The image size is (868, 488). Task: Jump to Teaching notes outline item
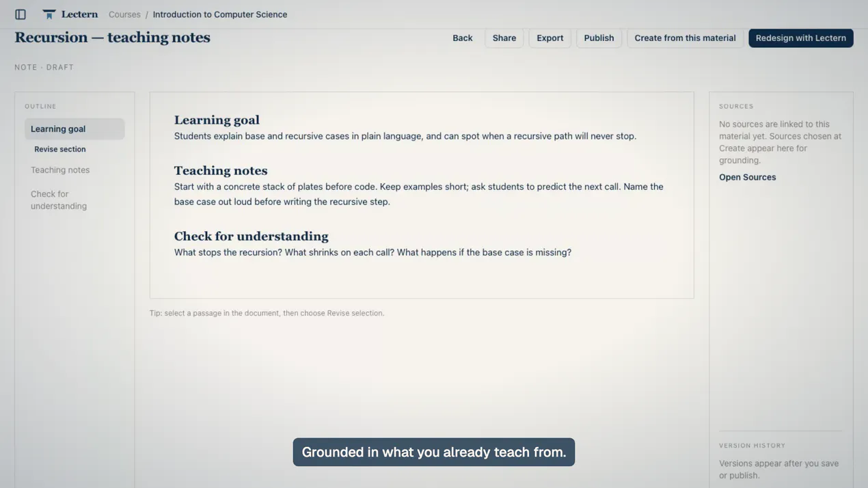tap(60, 170)
